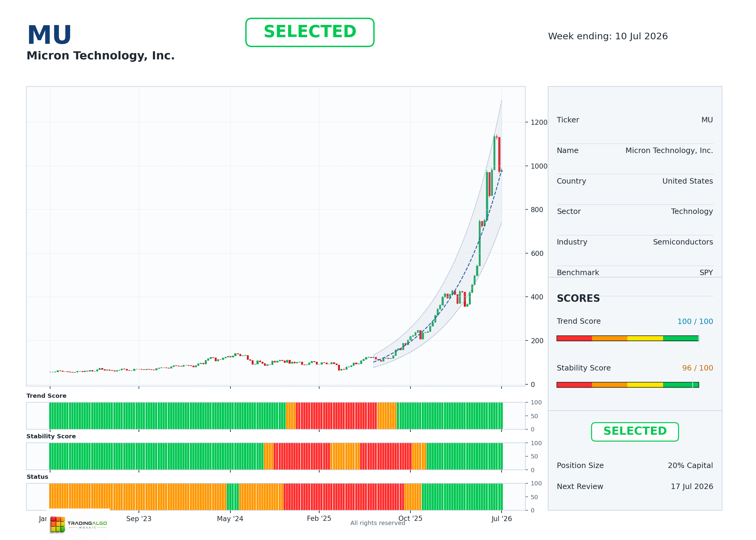756x540 pixels.
Task: Click the 1000 price axis label
Action: click(x=538, y=166)
